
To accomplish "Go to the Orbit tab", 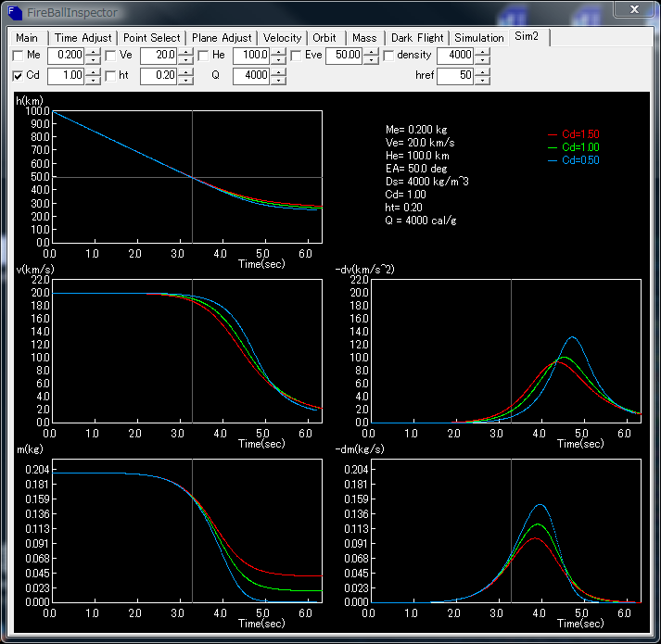I will click(324, 38).
